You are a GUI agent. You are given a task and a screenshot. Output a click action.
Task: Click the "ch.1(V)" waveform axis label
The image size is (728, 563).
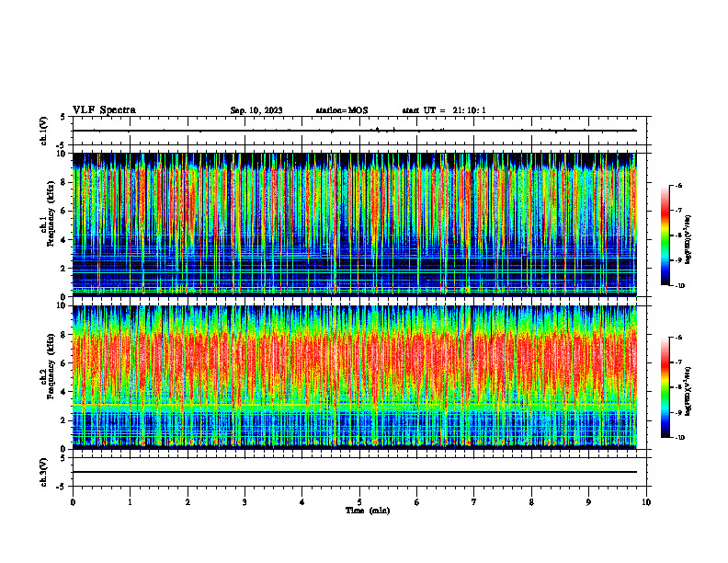[x=44, y=131]
